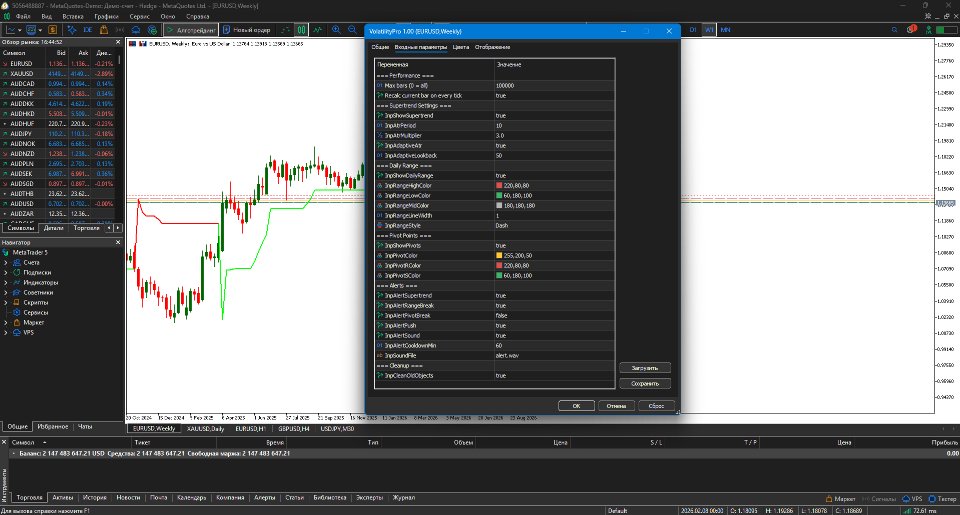Viewport: 960px width, 515px height.
Task: Open the IDE MetaEditor icon
Action: tap(88, 29)
